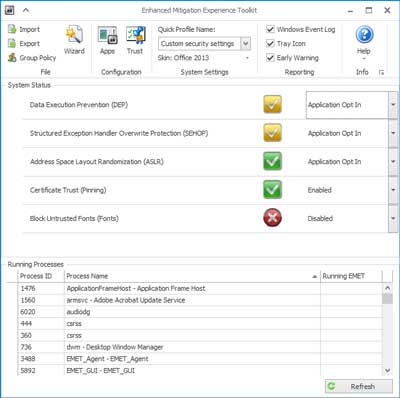
Task: Click the Export icon
Action: 12,44
